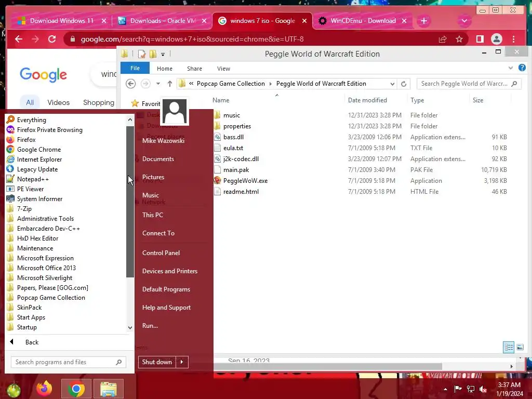The width and height of the screenshot is (532, 399).
Task: Click the user account picture
Action: [x=175, y=112]
